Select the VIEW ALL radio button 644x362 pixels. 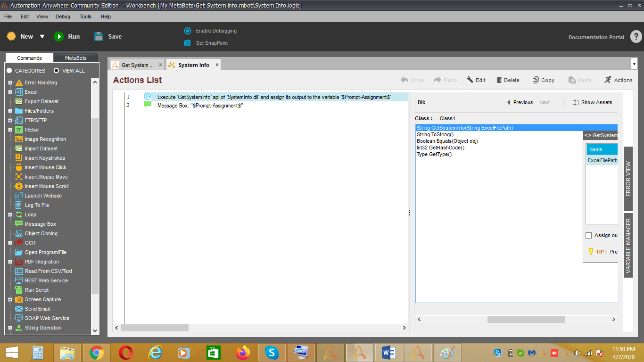57,71
